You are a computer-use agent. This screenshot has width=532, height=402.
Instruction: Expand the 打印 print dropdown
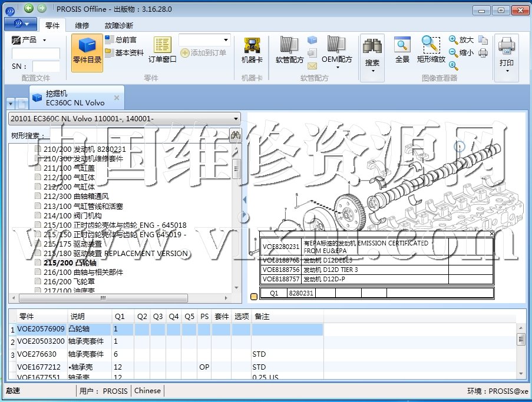coord(506,71)
